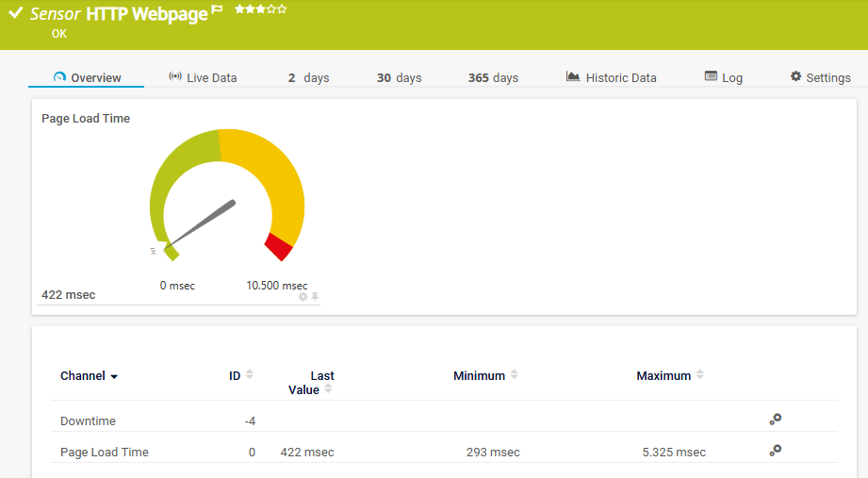
Task: Click the 422 msec last value in table
Action: pyautogui.click(x=307, y=452)
